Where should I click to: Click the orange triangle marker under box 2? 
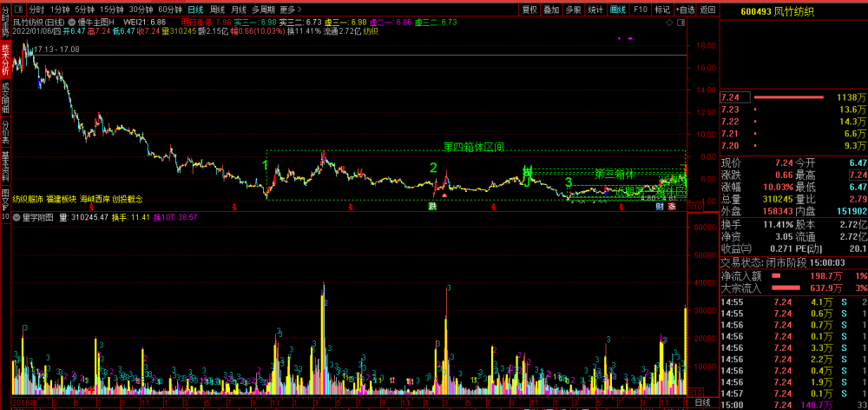(x=444, y=195)
